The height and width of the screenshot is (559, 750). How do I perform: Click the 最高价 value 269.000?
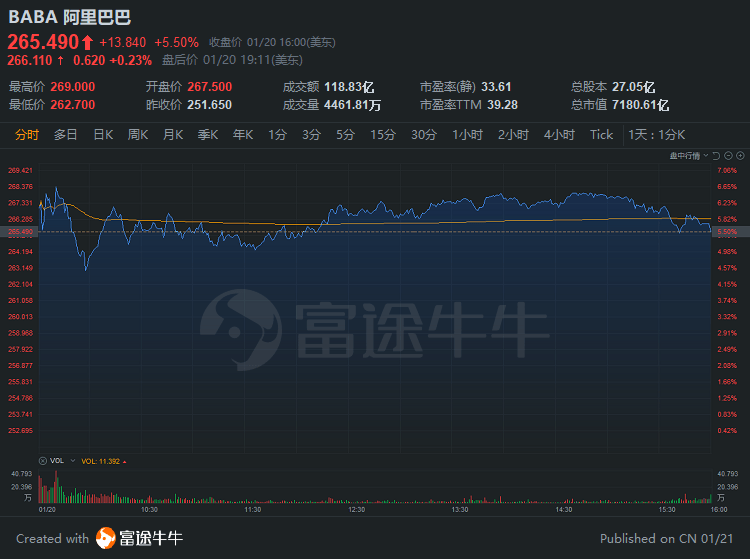tap(73, 87)
